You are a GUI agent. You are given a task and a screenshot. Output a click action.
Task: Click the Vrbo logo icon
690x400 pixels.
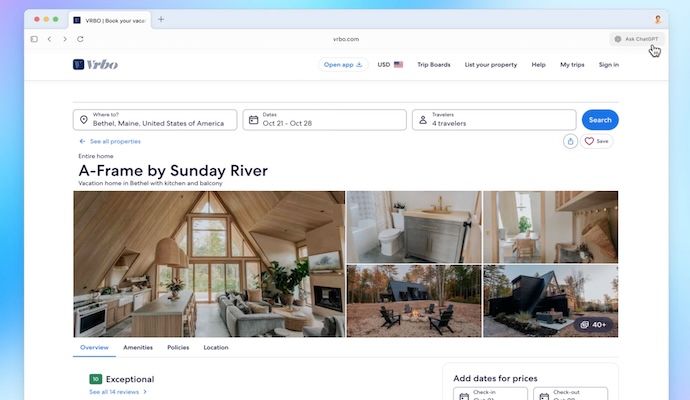point(78,65)
